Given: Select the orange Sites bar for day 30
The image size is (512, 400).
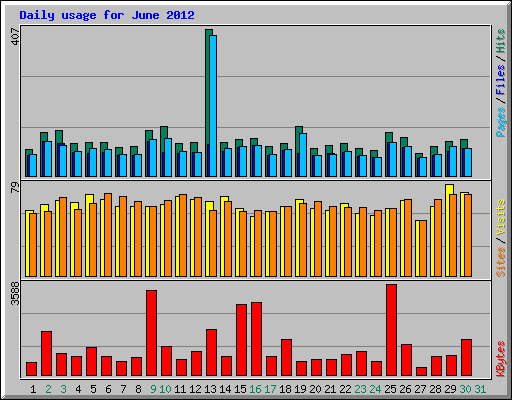Looking at the screenshot, I should pos(468,236).
